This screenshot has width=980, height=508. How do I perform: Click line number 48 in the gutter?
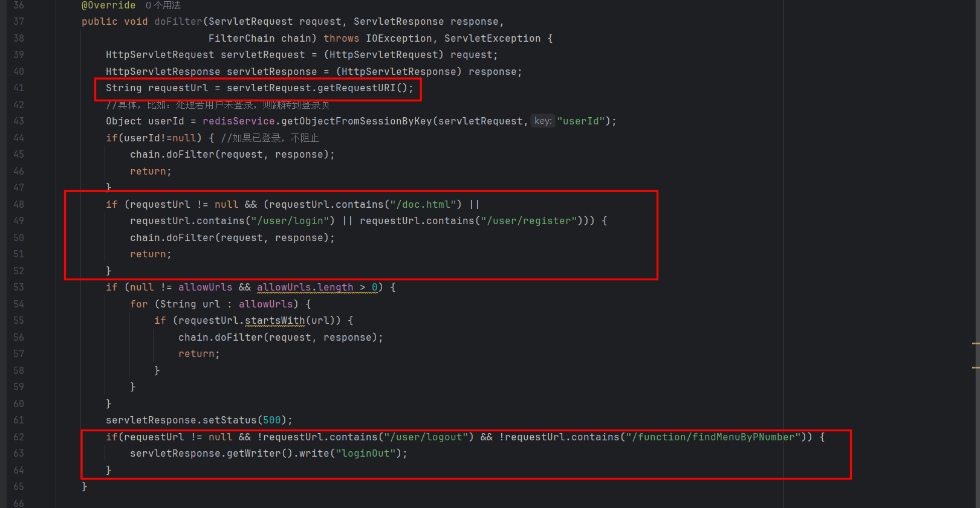[19, 205]
